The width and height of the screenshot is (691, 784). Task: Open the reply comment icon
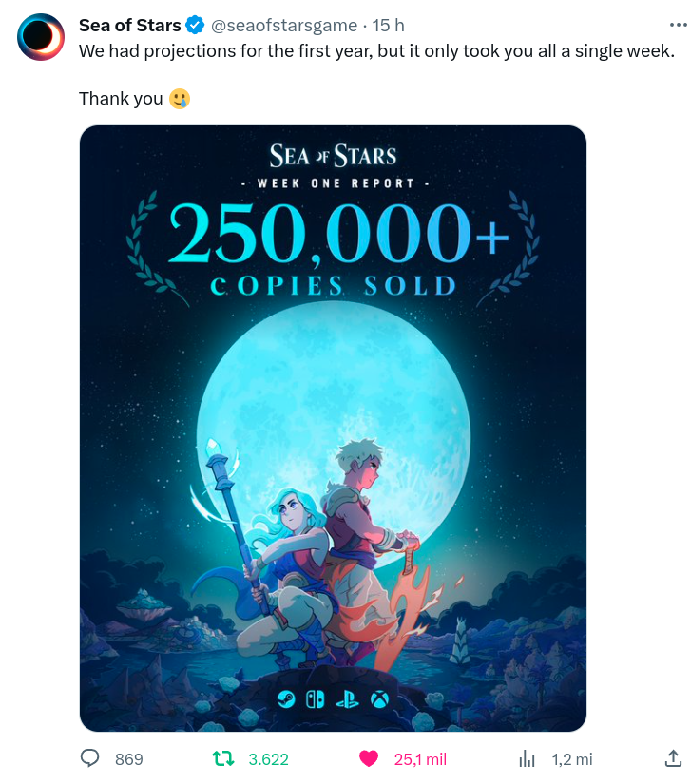[x=90, y=758]
